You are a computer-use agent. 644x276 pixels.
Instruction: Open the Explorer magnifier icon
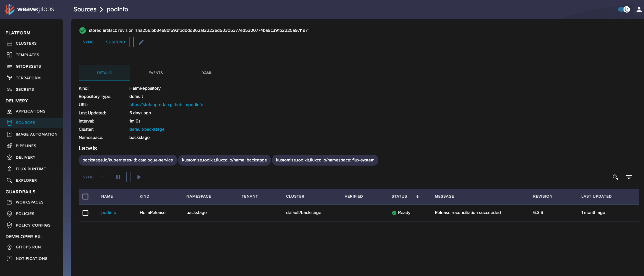(x=9, y=180)
